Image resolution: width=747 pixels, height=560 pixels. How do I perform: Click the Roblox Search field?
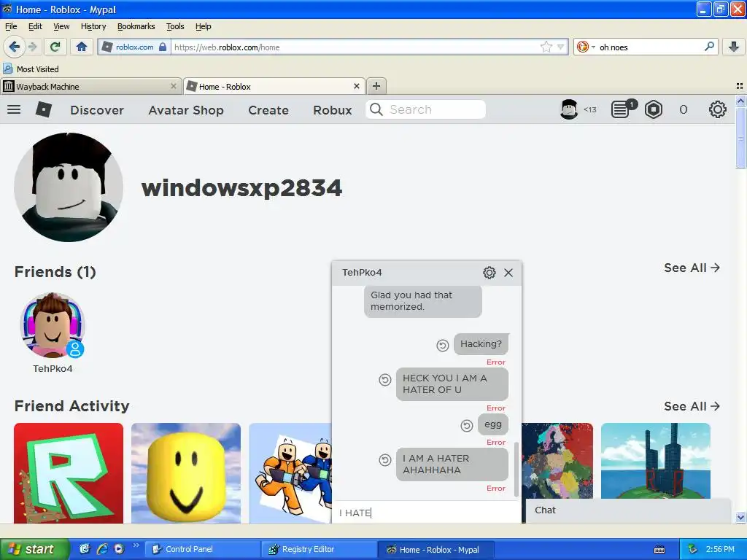[425, 109]
